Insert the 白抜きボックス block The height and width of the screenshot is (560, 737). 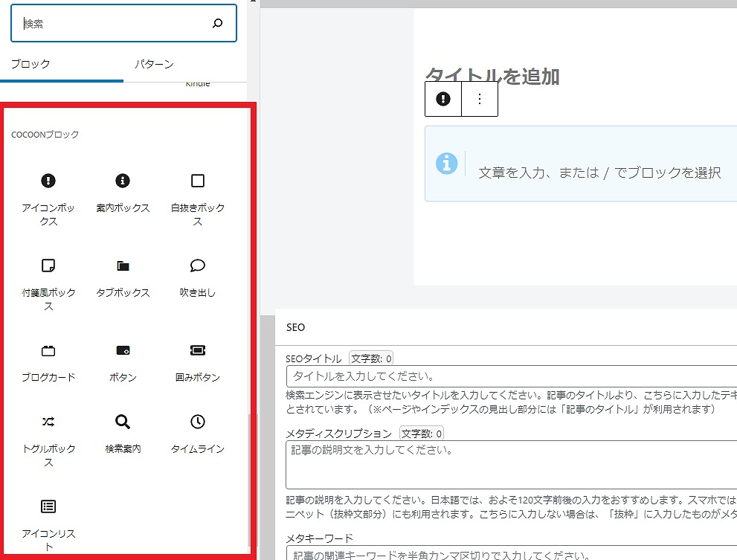(197, 199)
